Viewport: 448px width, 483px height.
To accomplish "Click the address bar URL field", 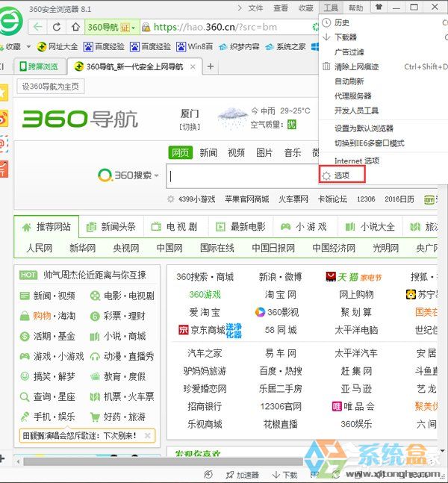I will (228, 28).
